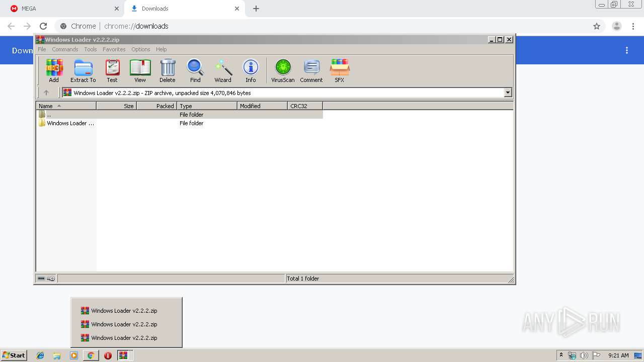This screenshot has width=644, height=362.
Task: Open media player taskbar icon
Action: coord(74,355)
